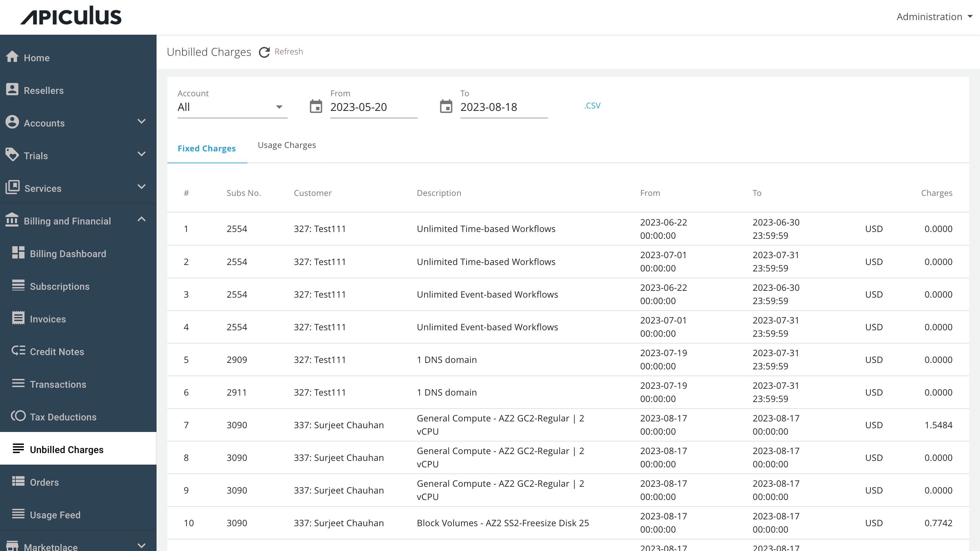The height and width of the screenshot is (551, 980).
Task: Click the Services icon in sidebar
Action: (13, 188)
